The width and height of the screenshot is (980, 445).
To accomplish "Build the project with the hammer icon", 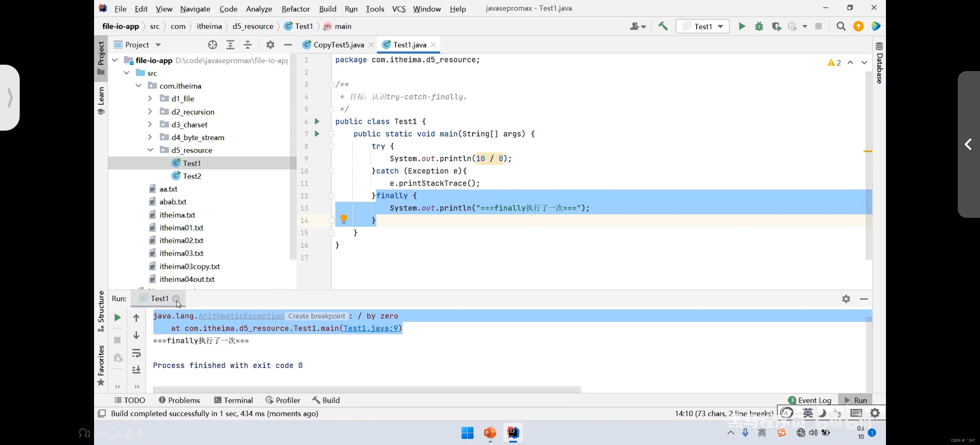I will point(663,26).
